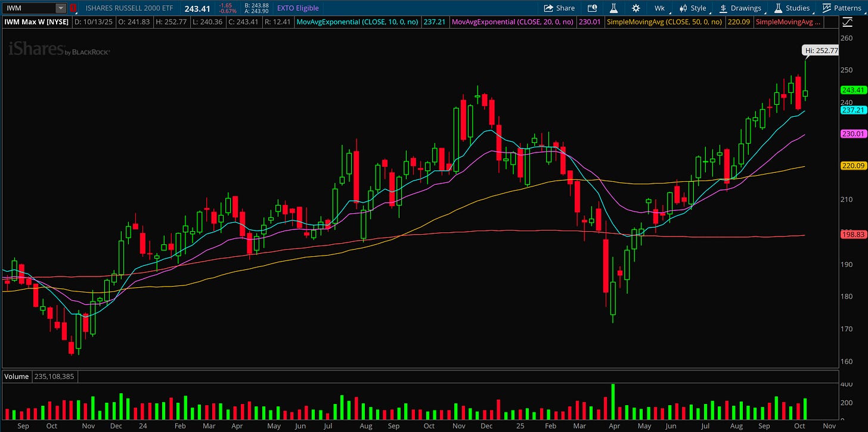Click the IWM symbol input field
The width and height of the screenshot is (868, 432).
[29, 8]
